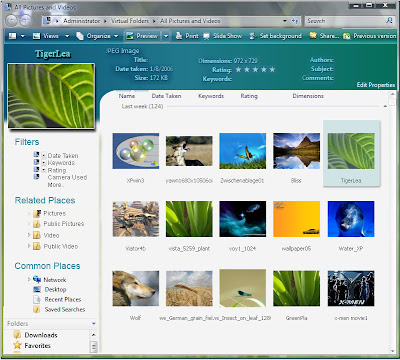Click the layout pane icon at toolbar start
Image resolution: width=400 pixels, height=360 pixels.
click(x=13, y=36)
